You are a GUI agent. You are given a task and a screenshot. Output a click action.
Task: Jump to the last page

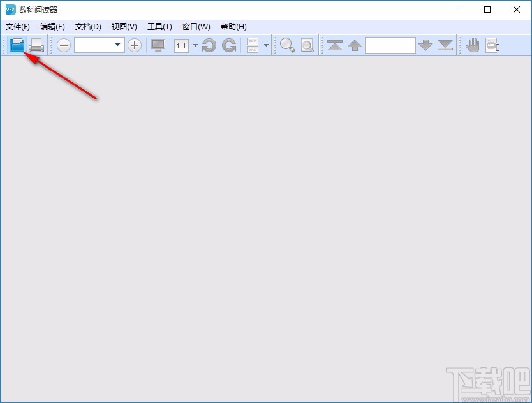click(445, 45)
